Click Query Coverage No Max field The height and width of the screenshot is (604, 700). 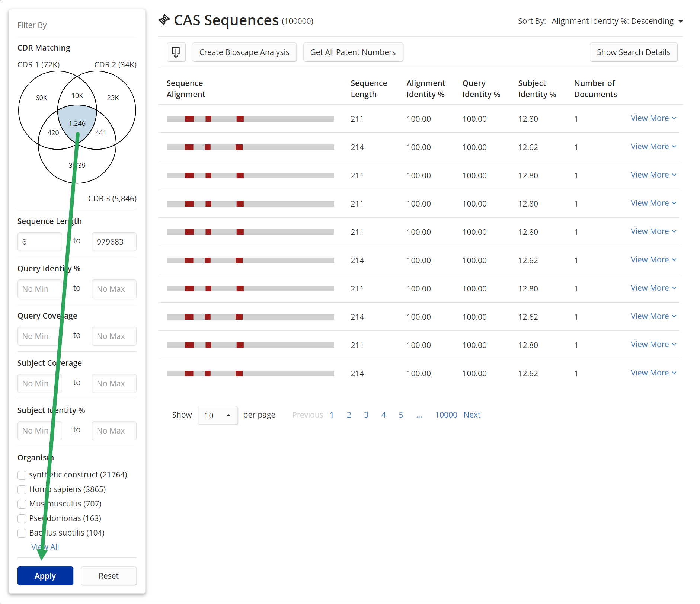[x=114, y=336]
